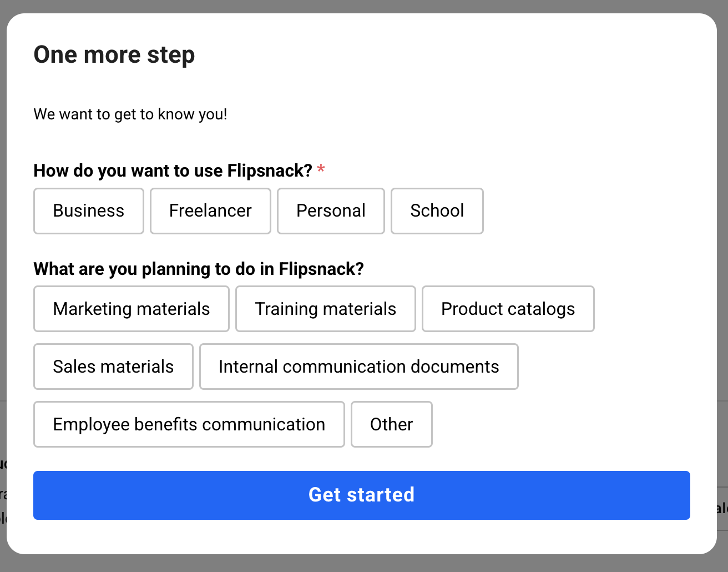Screen dimensions: 728x572
Task: Pick Personal for how you want to use Flipsnack
Action: tap(331, 211)
